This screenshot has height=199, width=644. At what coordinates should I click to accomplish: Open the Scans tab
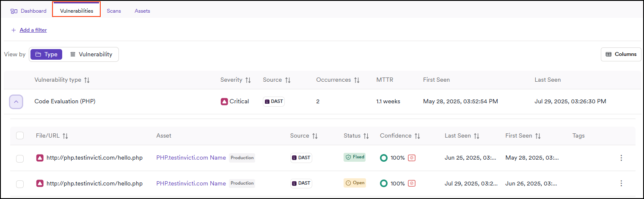pyautogui.click(x=114, y=11)
